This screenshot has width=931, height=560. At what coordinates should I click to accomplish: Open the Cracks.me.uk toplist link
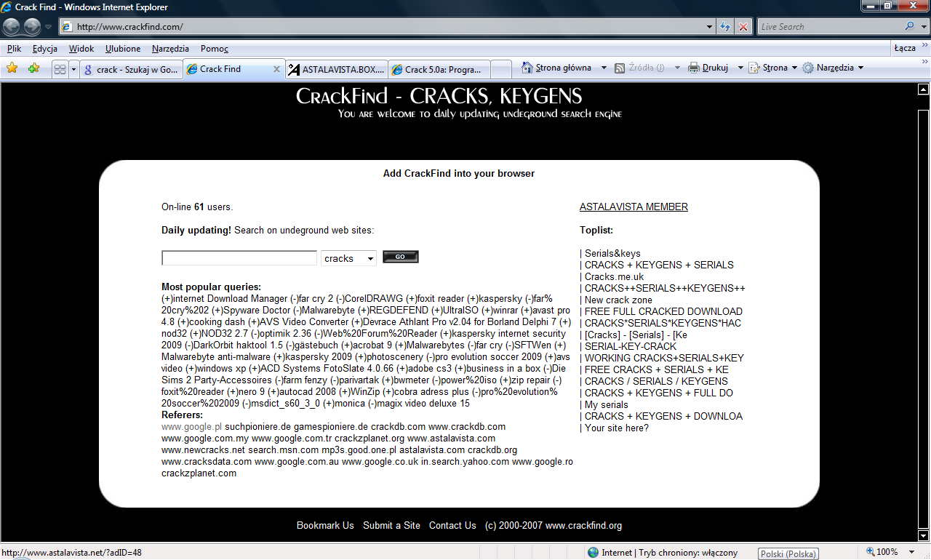[614, 277]
